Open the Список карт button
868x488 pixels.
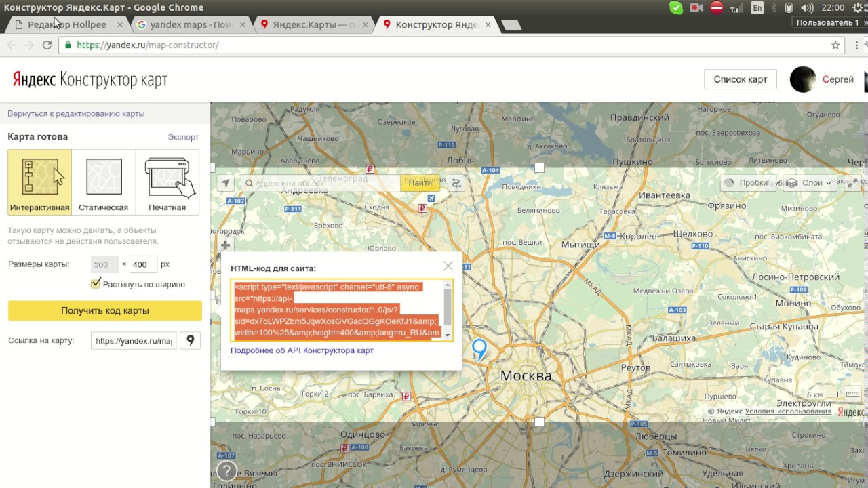click(x=740, y=79)
